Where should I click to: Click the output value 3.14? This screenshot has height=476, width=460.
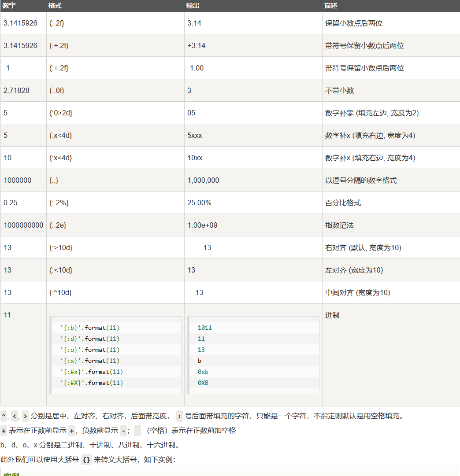click(x=194, y=23)
